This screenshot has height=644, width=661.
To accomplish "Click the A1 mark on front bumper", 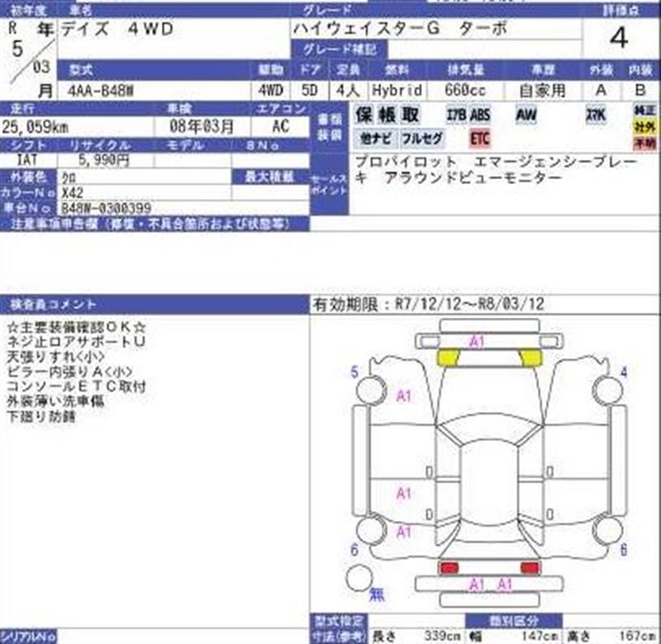I will pyautogui.click(x=477, y=342).
